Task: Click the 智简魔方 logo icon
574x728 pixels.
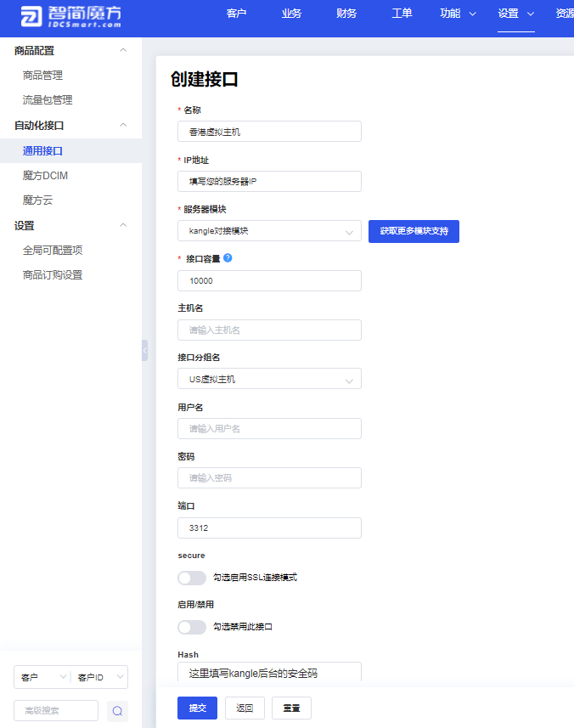Action: [32, 18]
